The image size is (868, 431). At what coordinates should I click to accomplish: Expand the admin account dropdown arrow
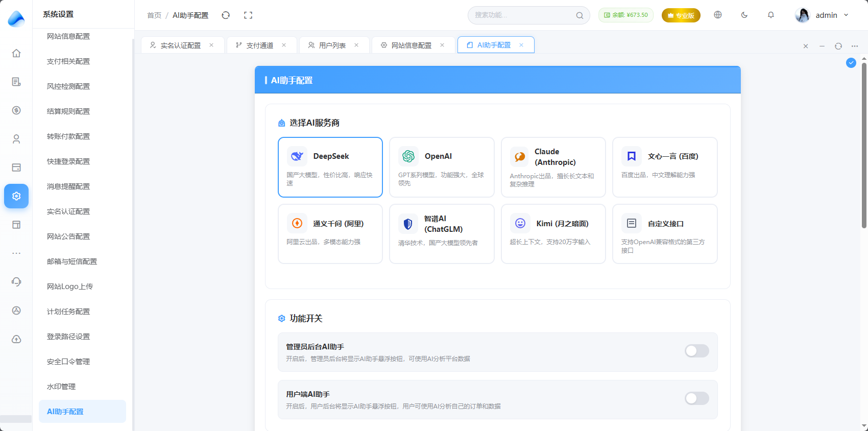pyautogui.click(x=846, y=15)
